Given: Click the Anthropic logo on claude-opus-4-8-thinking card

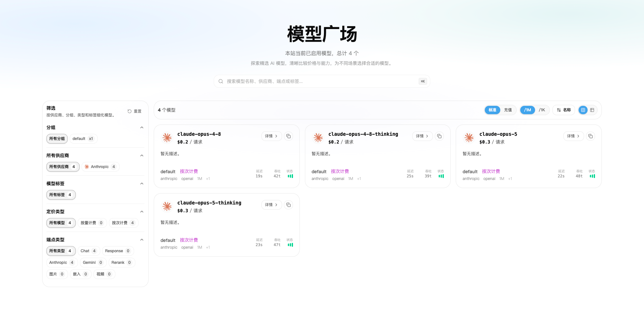Looking at the screenshot, I should (318, 138).
